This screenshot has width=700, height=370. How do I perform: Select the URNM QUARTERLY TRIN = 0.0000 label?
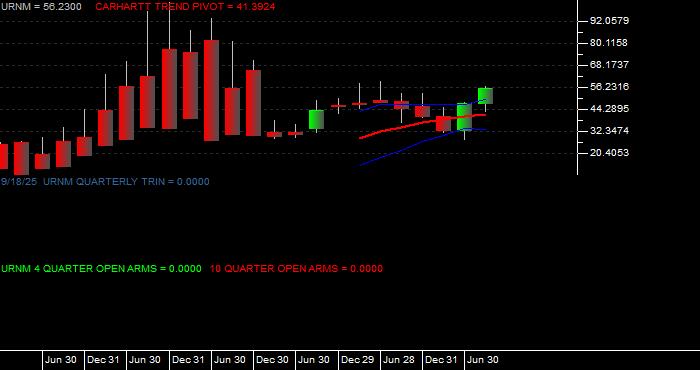point(126,182)
